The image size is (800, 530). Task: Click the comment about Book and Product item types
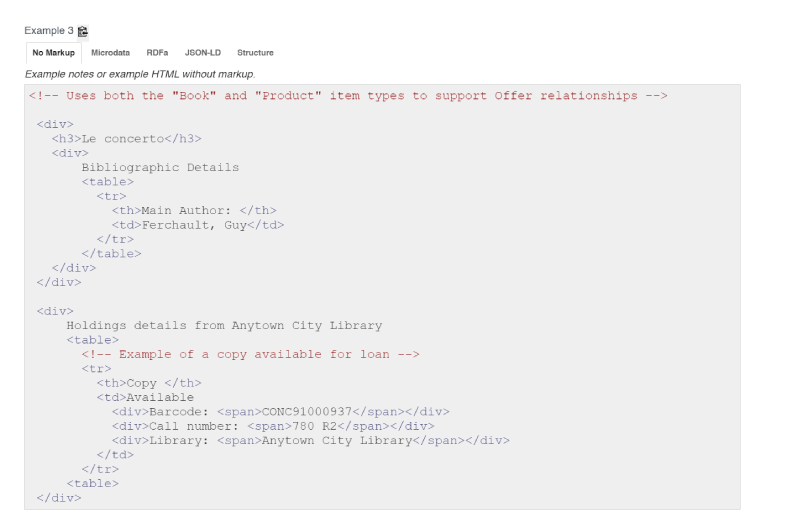point(348,96)
